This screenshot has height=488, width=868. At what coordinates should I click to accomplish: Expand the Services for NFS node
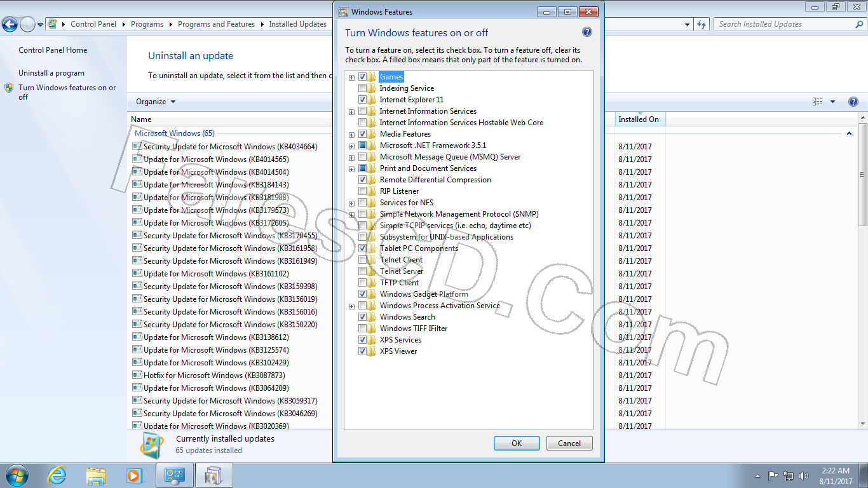[x=351, y=203]
